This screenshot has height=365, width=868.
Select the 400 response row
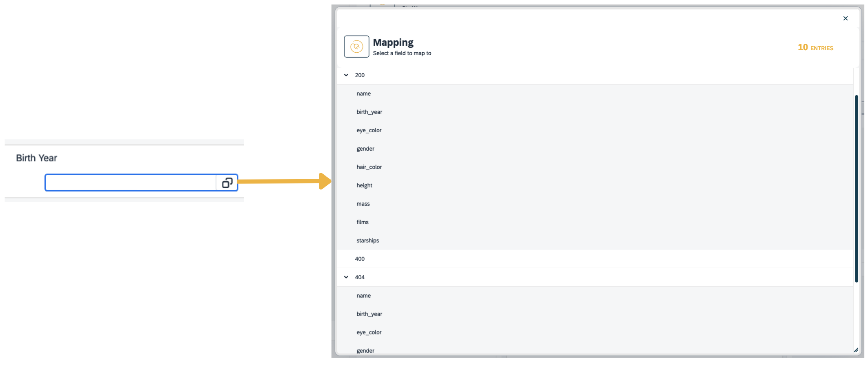click(x=360, y=259)
